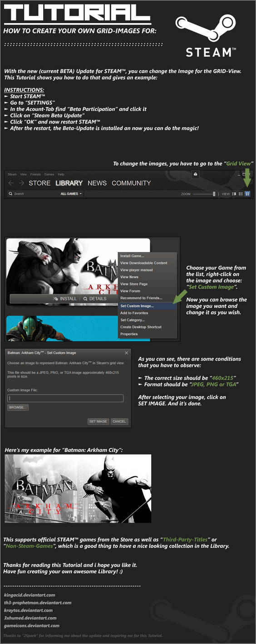Image resolution: width=256 pixels, height=644 pixels.
Task: Choose View Downloadable Content
Action: click(147, 263)
